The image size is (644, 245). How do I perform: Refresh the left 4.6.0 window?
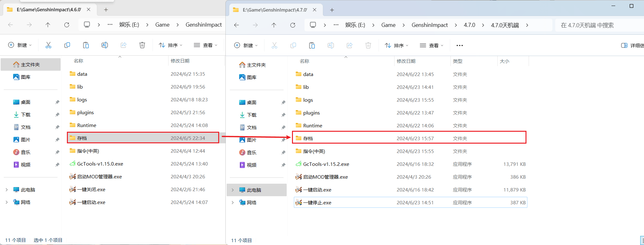coord(67,25)
